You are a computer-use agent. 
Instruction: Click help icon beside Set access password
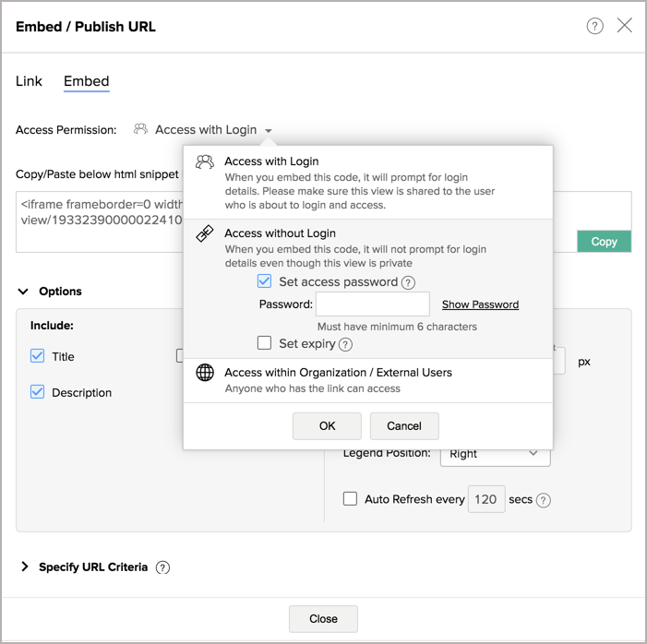408,282
